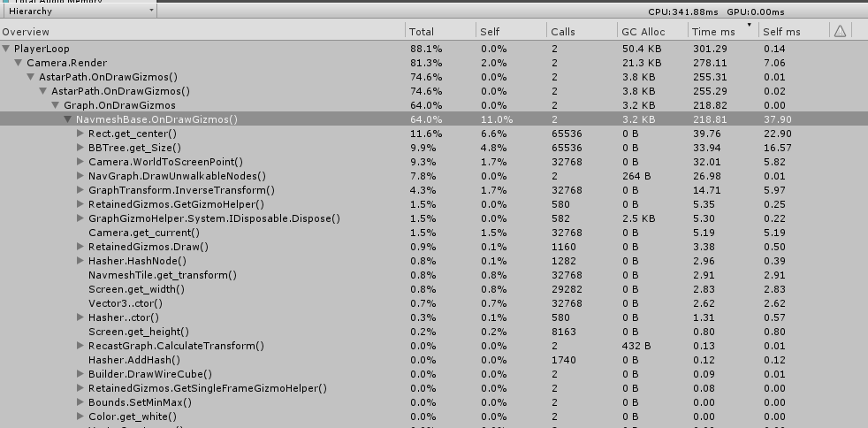Expand the Hasher..ctor() row
The height and width of the screenshot is (428, 868).
pos(80,317)
